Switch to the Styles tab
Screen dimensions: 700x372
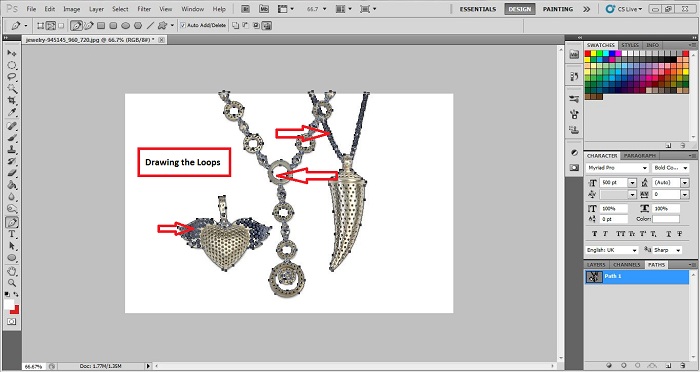[x=630, y=45]
